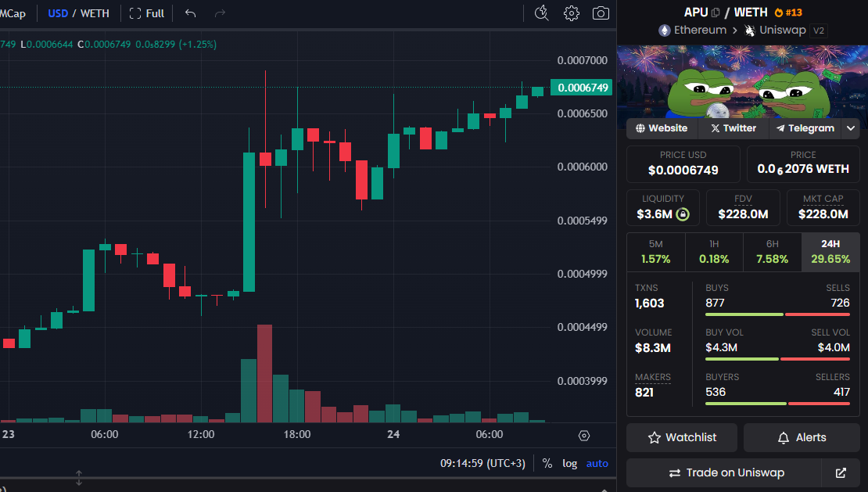Screen dimensions: 868x492
Task: Take a chart snapshot with camera icon
Action: click(x=601, y=13)
